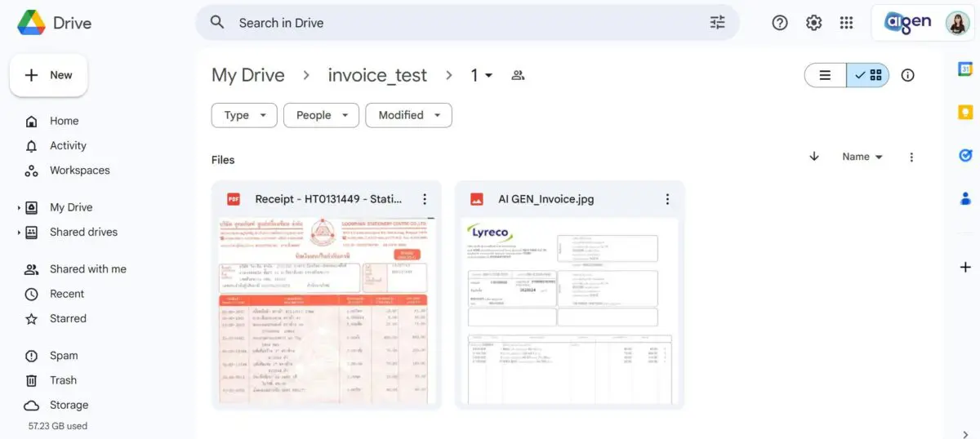Expand the My Drive tree arrow
Viewport: 980px width, 439px height.
[x=19, y=208]
